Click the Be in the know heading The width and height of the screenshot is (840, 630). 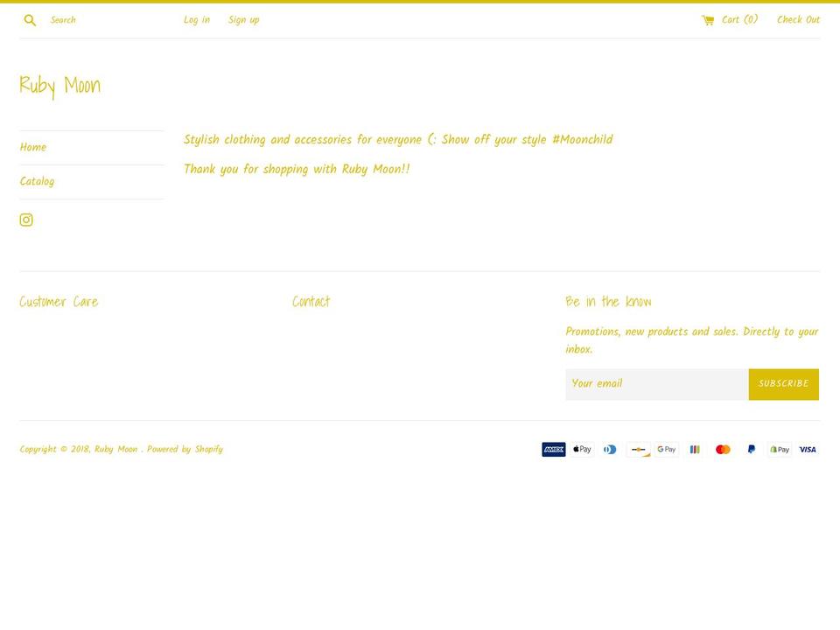pyautogui.click(x=609, y=302)
